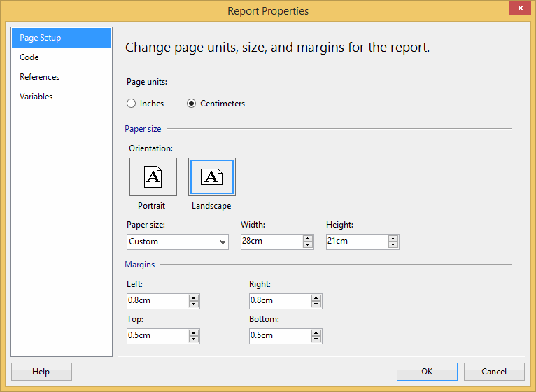536x392 pixels.
Task: Decrease the Bottom margin using down arrow
Action: (316, 339)
